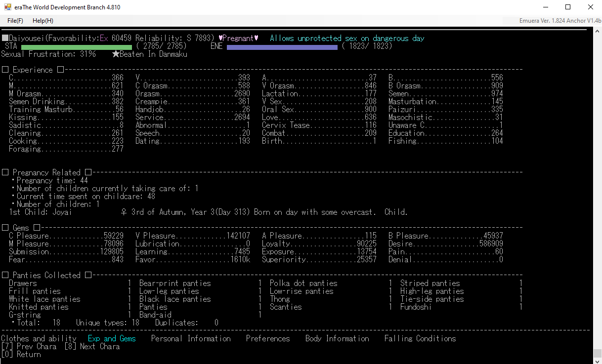Open the Help(H) menu

[43, 21]
